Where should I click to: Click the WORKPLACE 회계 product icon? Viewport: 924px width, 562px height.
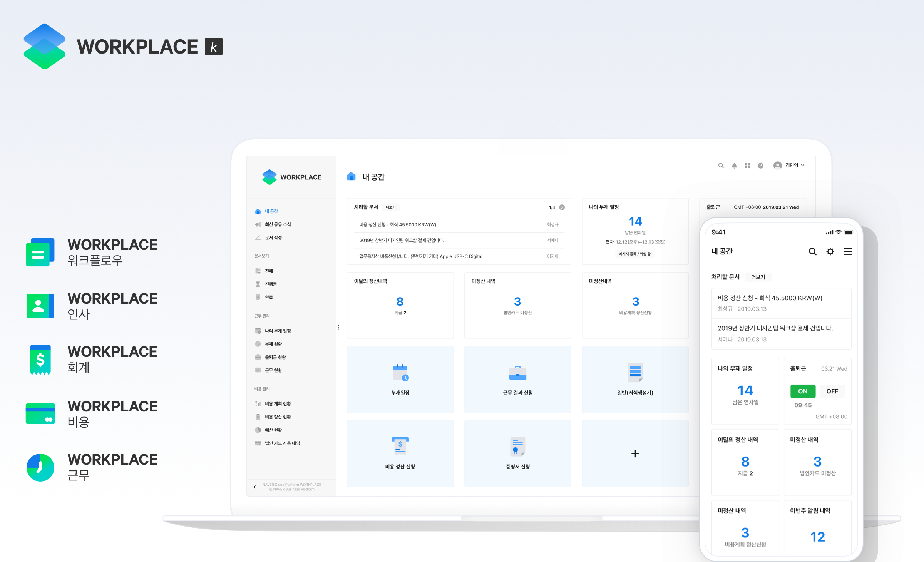coord(40,360)
